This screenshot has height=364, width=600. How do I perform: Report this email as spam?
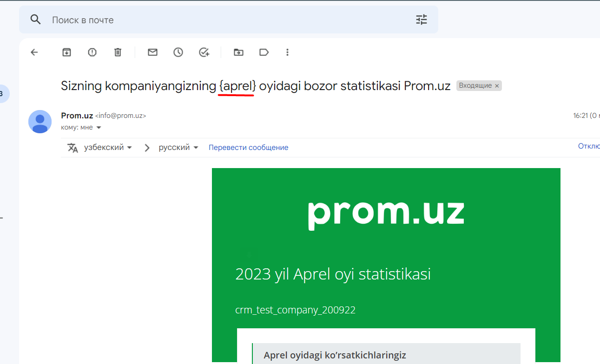coord(92,52)
